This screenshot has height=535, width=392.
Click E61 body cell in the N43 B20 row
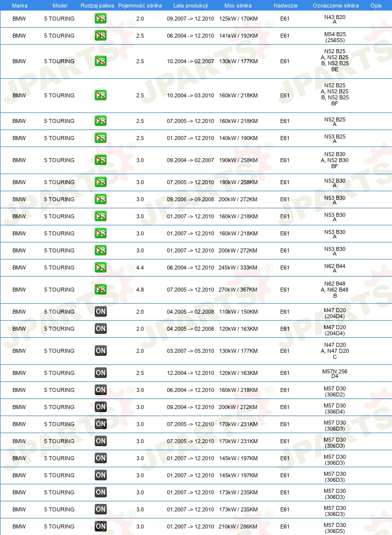(285, 19)
